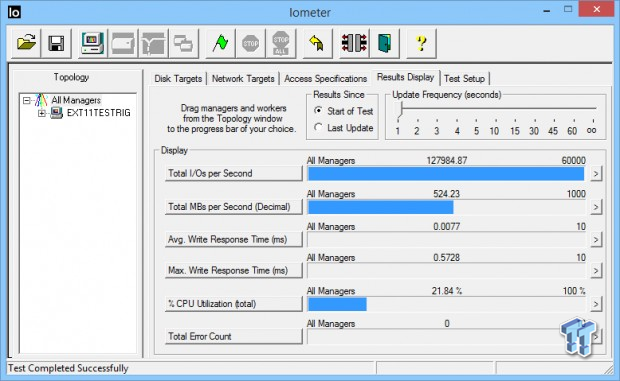Switch to Disk Targets tab
Screen dimensions: 620x381
178,79
